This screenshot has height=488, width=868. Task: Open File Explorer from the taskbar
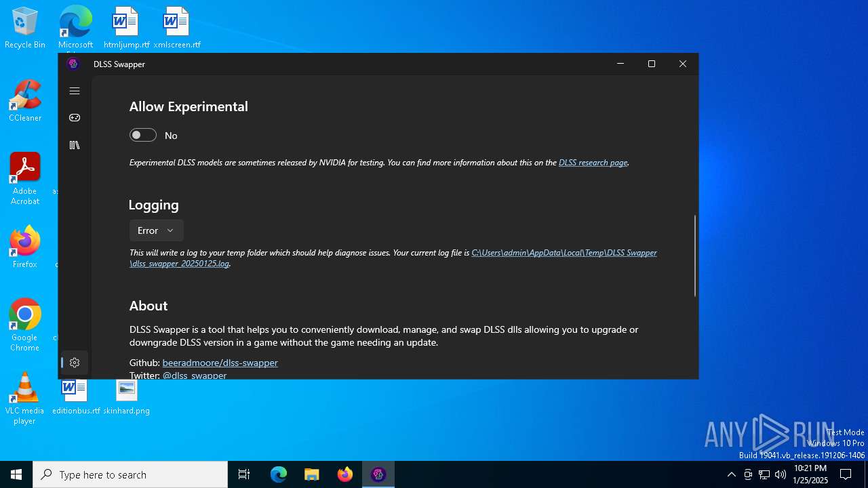tap(312, 474)
